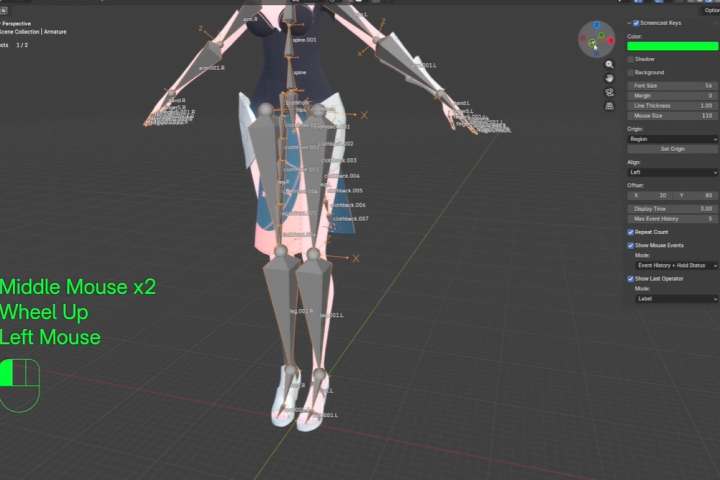Click the Font Size field

point(672,86)
